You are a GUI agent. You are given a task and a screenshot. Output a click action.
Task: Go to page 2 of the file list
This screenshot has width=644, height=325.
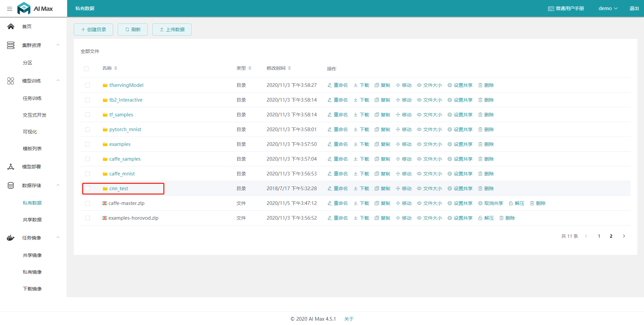point(611,236)
